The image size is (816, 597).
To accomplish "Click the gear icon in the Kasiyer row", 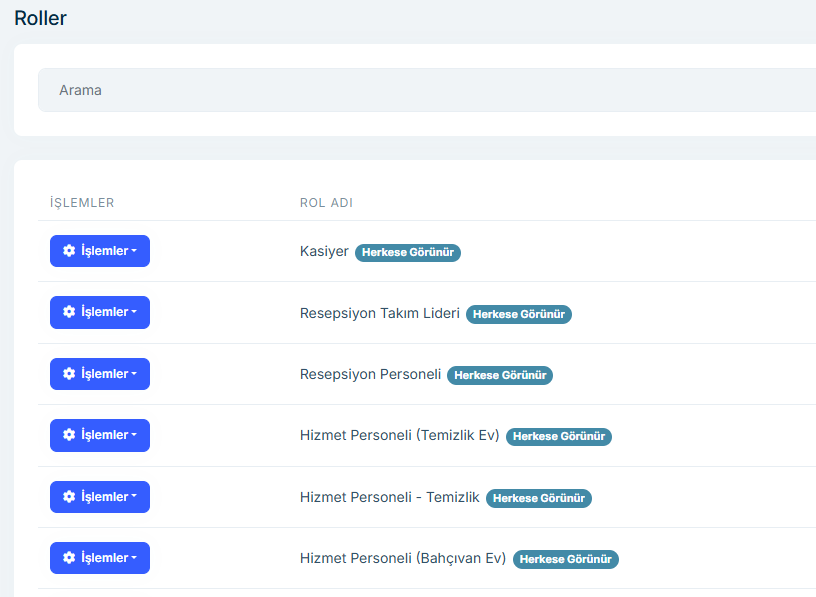I will click(x=69, y=251).
